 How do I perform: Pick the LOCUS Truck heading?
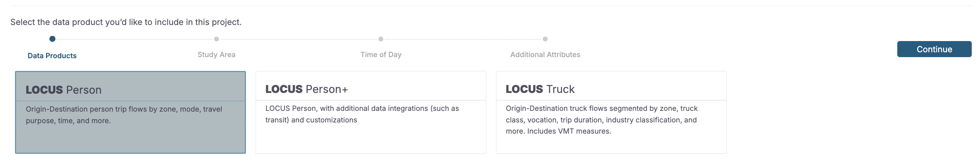click(540, 89)
